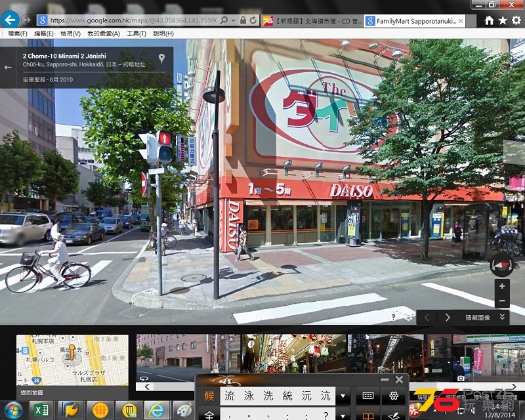Click the google.com.hk maps URL field

click(133, 20)
